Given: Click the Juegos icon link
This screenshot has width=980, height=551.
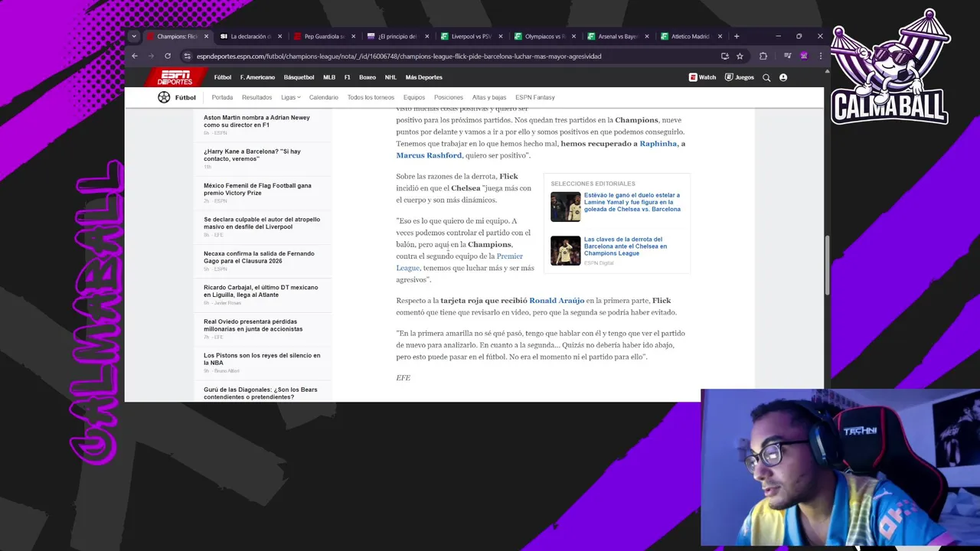Looking at the screenshot, I should [x=740, y=77].
